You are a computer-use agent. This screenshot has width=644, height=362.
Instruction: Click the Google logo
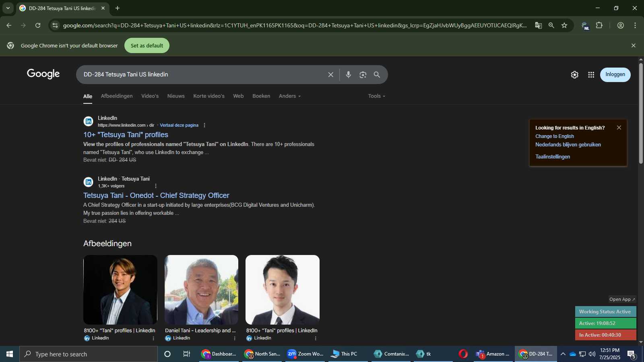point(43,74)
